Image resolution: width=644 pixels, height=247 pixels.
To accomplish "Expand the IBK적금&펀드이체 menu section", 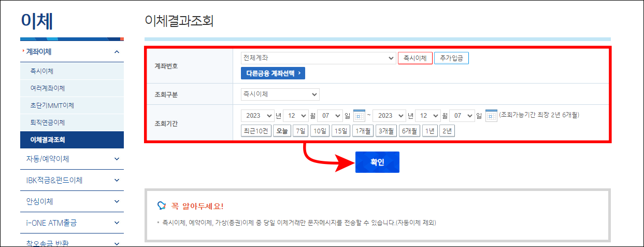I will 72,180.
